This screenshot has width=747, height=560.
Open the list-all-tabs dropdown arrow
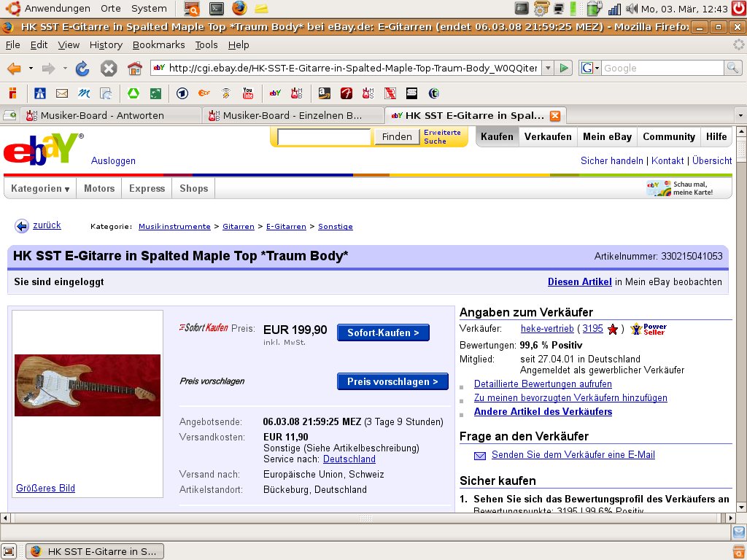[740, 116]
